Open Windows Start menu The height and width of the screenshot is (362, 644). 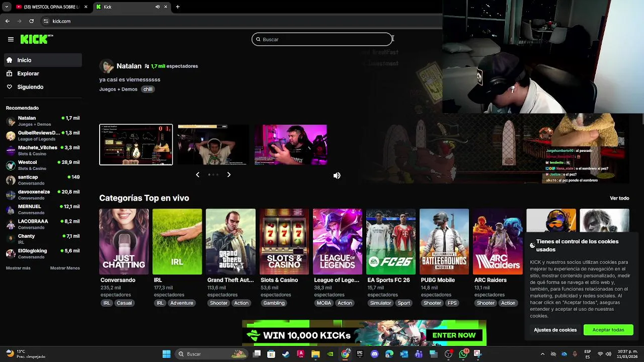click(167, 354)
